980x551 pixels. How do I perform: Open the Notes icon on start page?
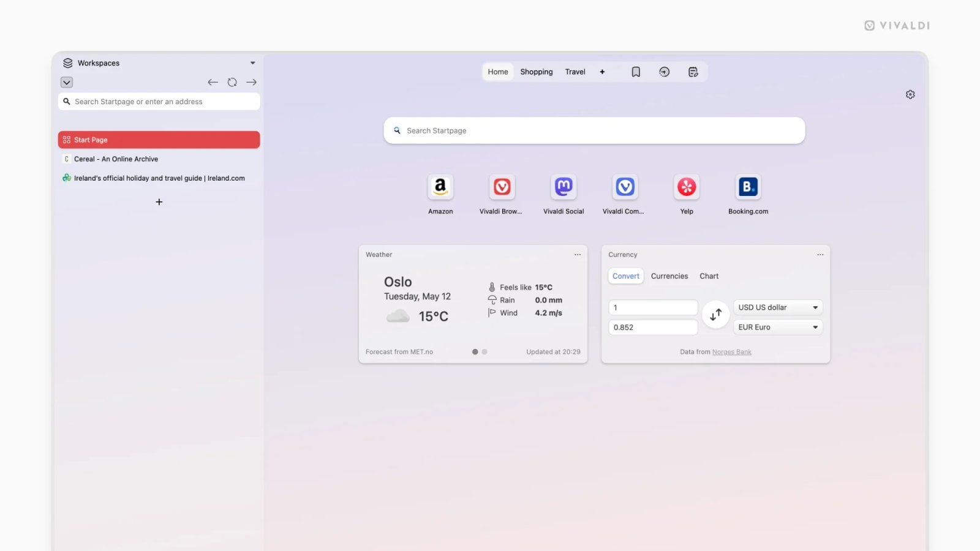(x=693, y=72)
